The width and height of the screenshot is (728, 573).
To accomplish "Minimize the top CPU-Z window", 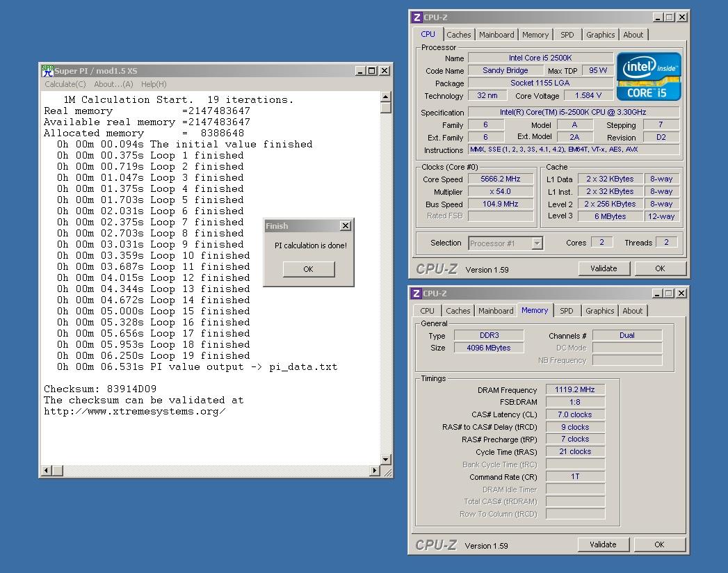I will (x=658, y=17).
